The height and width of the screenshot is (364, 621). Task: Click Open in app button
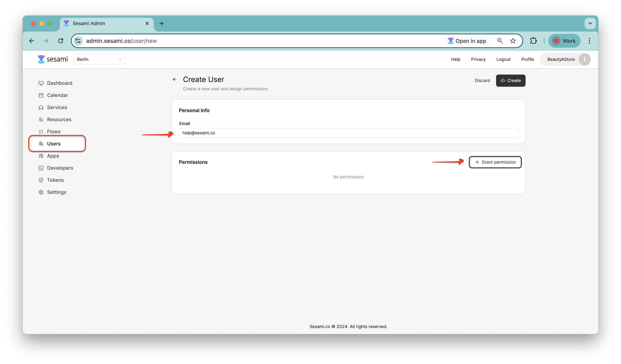pos(467,41)
